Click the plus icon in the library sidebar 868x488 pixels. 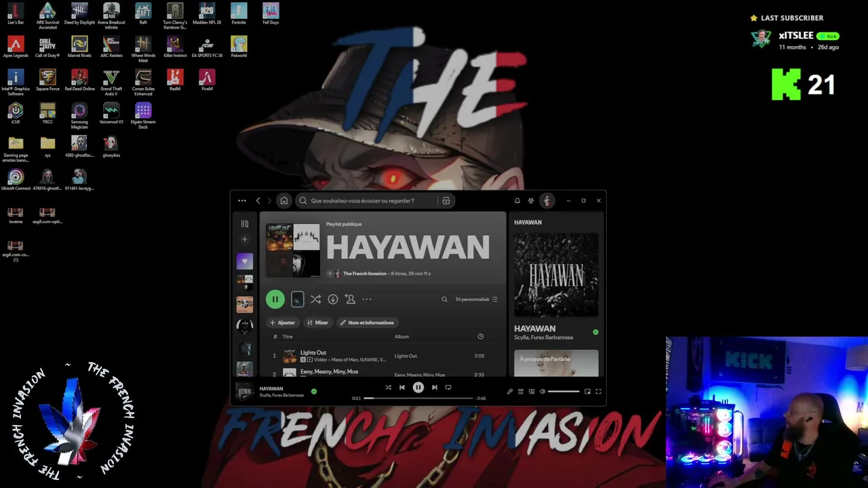[245, 239]
